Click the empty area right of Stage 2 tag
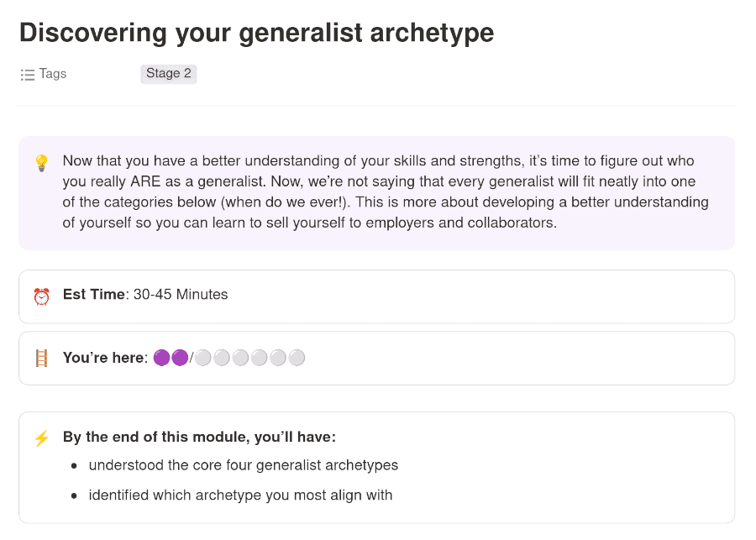Image resolution: width=756 pixels, height=540 pixels. [462, 74]
